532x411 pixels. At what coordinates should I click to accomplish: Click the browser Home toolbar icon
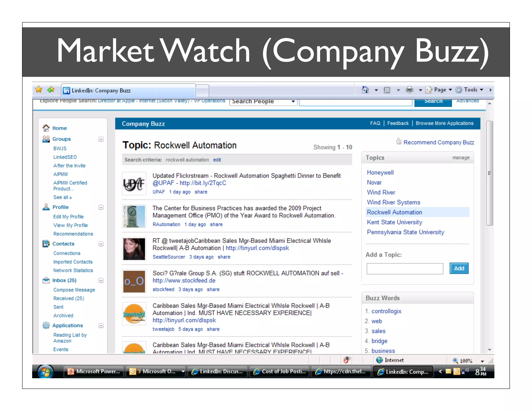pos(365,90)
